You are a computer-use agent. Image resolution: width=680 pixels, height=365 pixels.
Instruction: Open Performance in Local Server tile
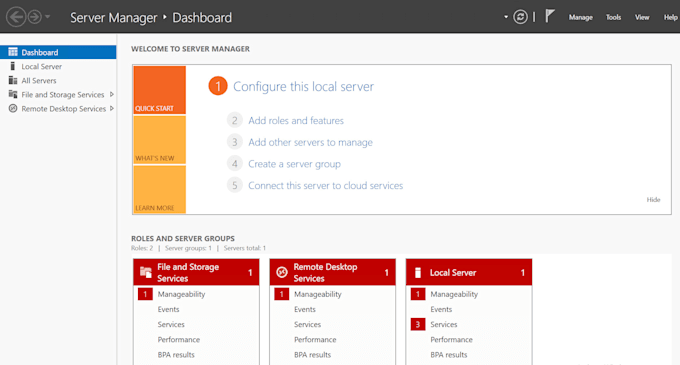click(x=451, y=340)
